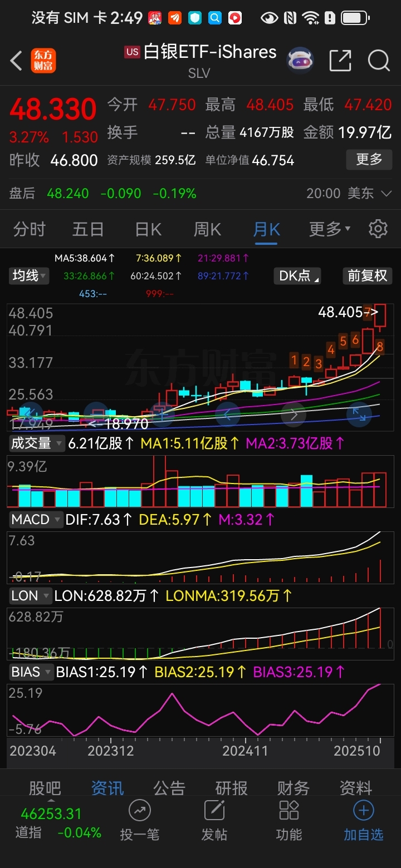Tap current price 48.330
The height and width of the screenshot is (868, 401).
point(53,109)
